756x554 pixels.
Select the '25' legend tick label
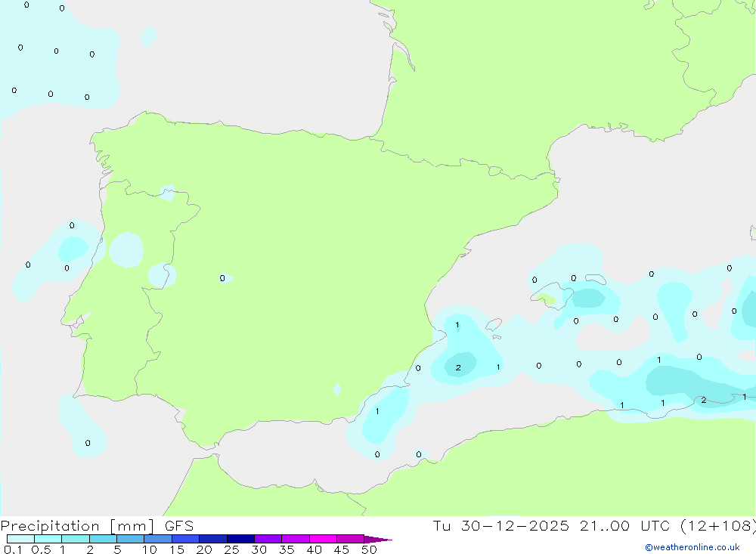pos(231,549)
